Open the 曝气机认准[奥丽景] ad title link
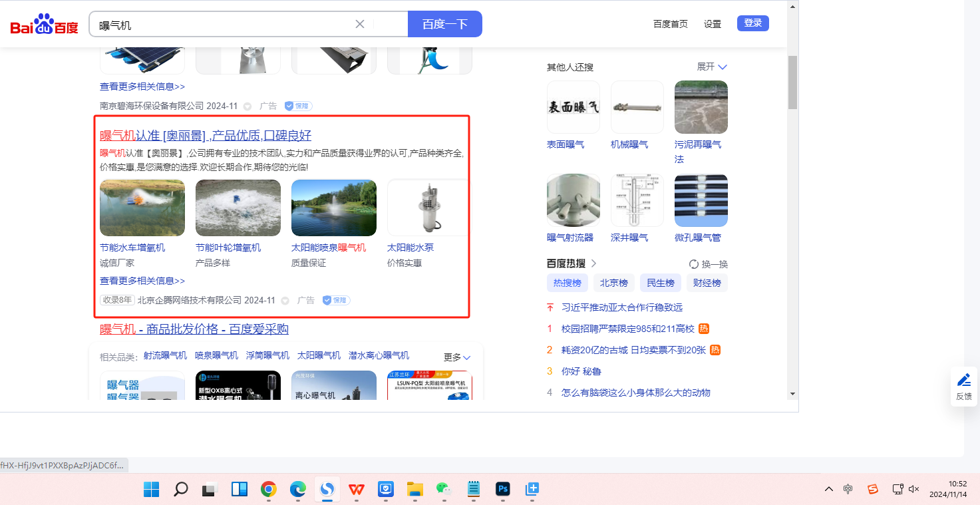980x505 pixels. coord(206,136)
